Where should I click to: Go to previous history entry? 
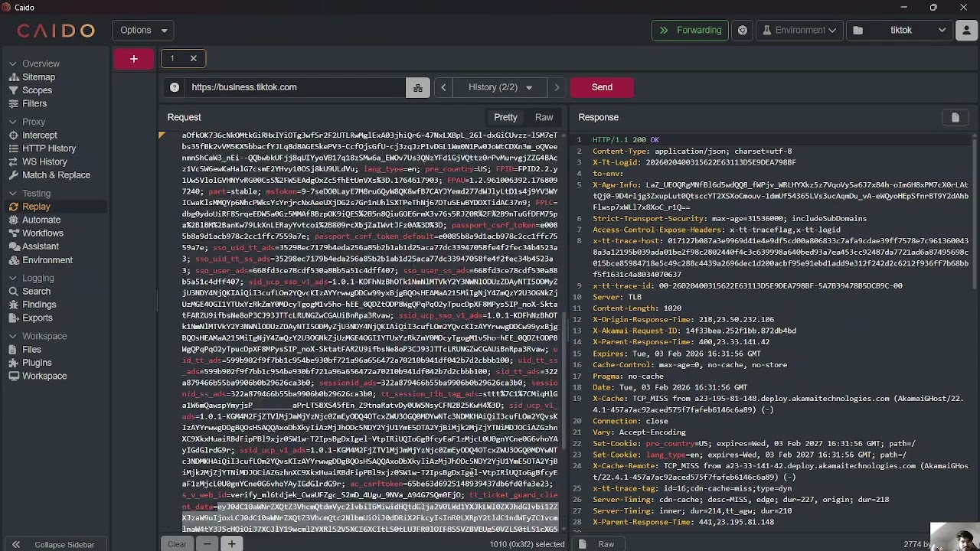click(x=443, y=87)
